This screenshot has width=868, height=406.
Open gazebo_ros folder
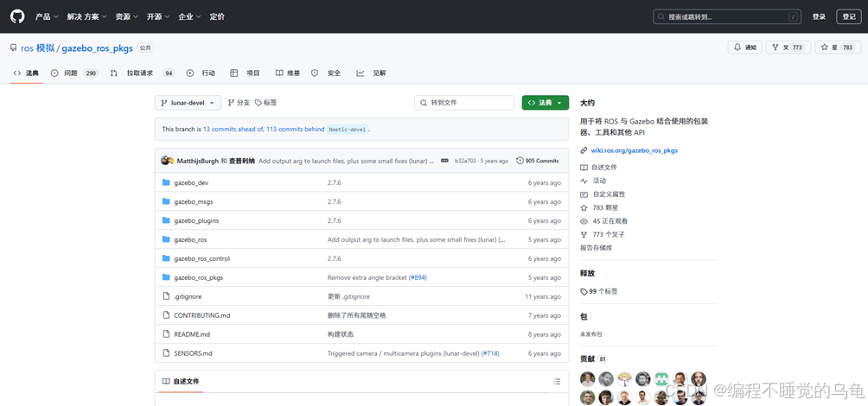190,239
